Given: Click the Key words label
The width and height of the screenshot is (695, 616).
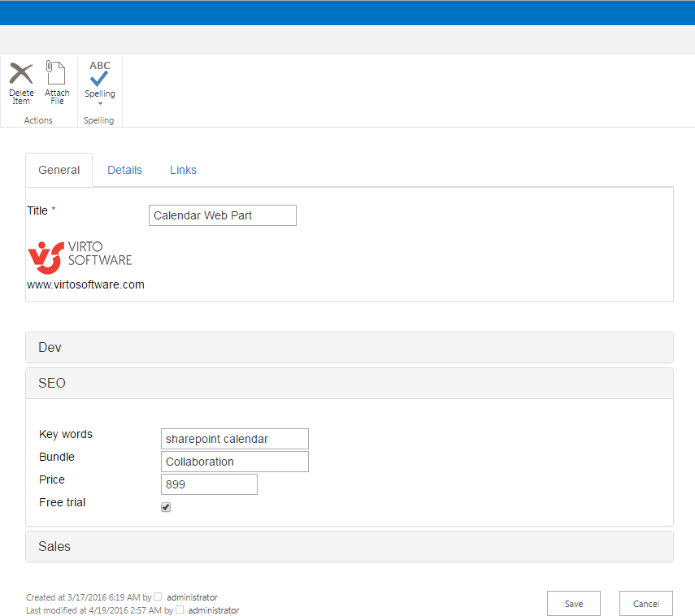Looking at the screenshot, I should [66, 434].
